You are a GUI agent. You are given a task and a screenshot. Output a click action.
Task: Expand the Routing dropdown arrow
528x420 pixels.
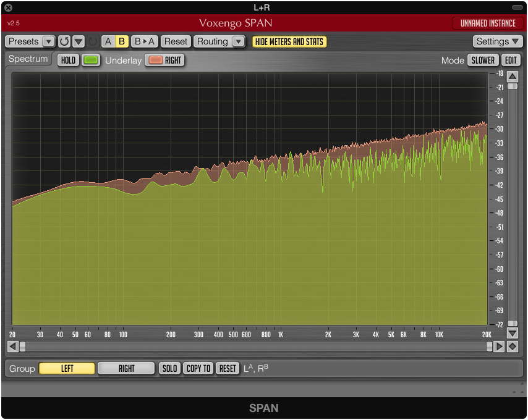(x=239, y=41)
